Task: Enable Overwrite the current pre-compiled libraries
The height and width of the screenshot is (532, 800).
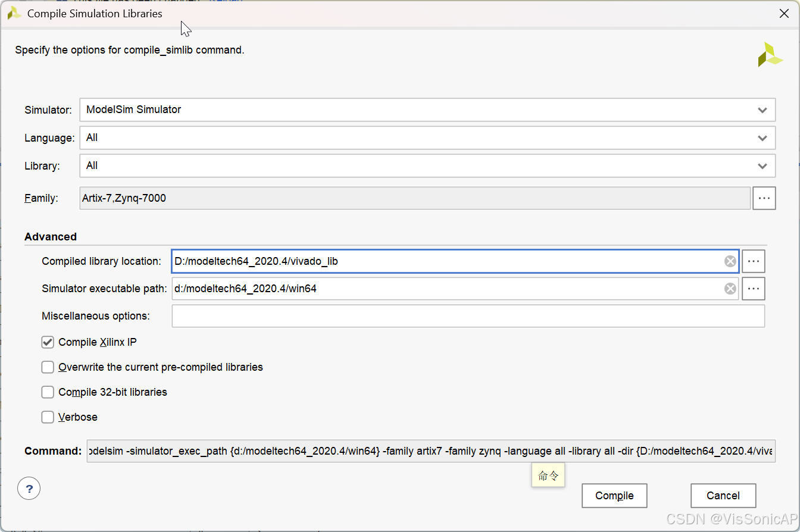Action: (x=48, y=367)
